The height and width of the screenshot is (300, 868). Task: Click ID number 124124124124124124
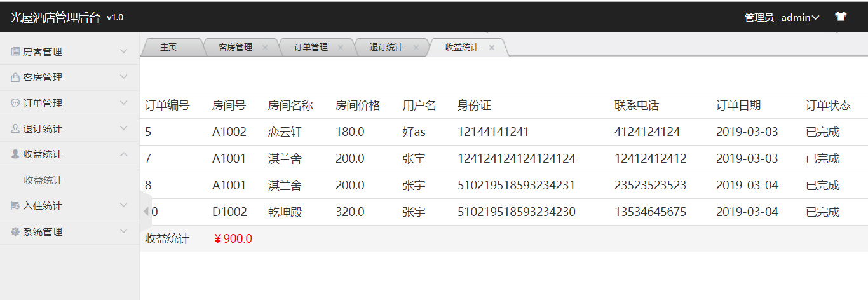517,159
